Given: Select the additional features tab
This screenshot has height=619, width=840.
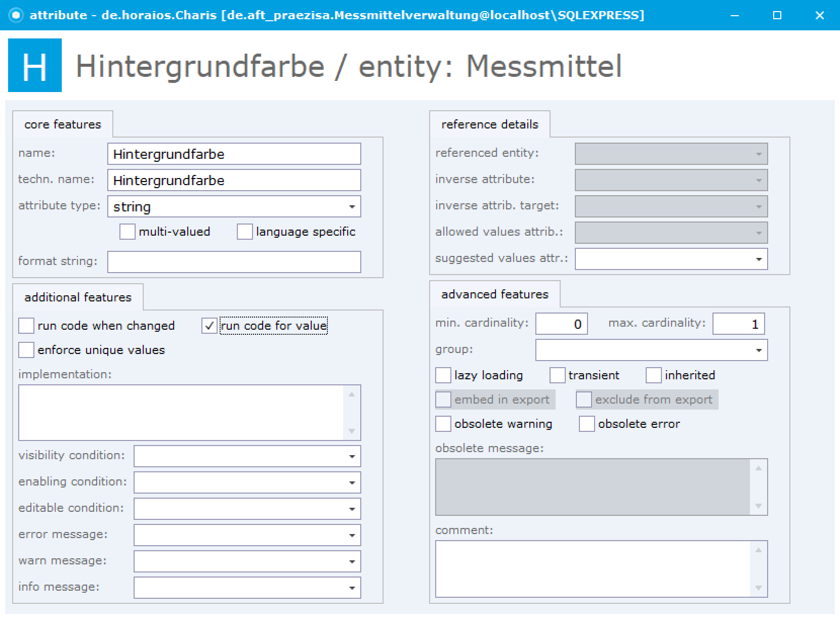Looking at the screenshot, I should coord(78,297).
